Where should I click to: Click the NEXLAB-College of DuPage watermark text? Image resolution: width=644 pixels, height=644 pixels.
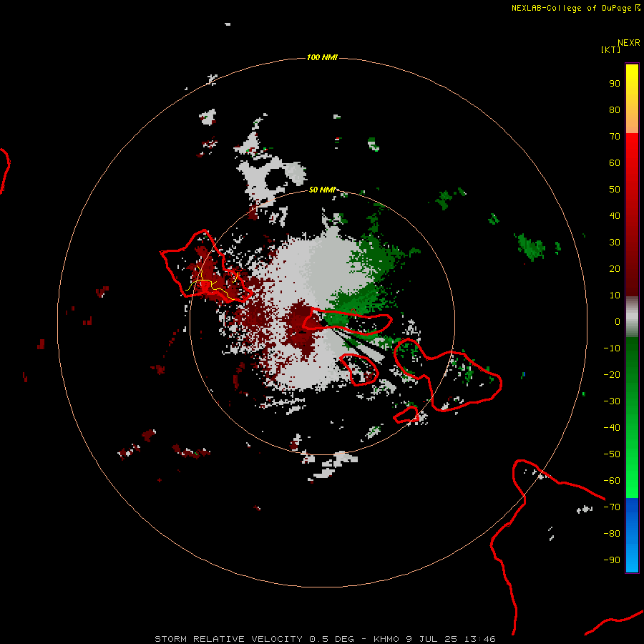point(575,8)
